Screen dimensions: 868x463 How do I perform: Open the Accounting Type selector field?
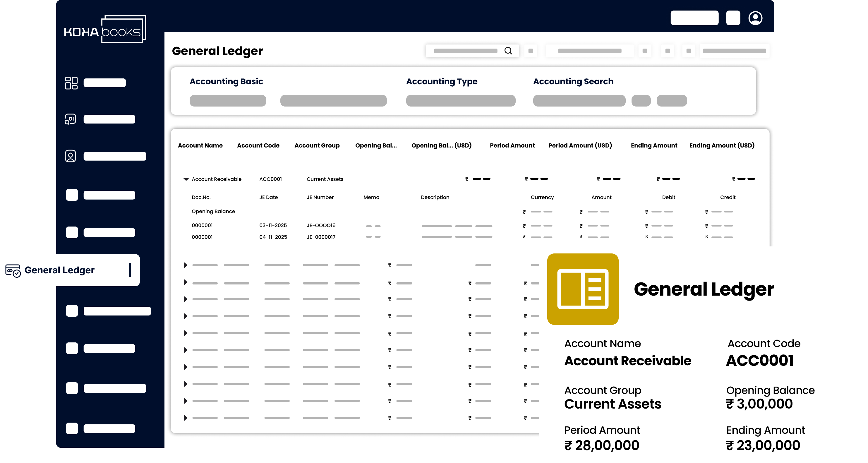click(x=460, y=101)
